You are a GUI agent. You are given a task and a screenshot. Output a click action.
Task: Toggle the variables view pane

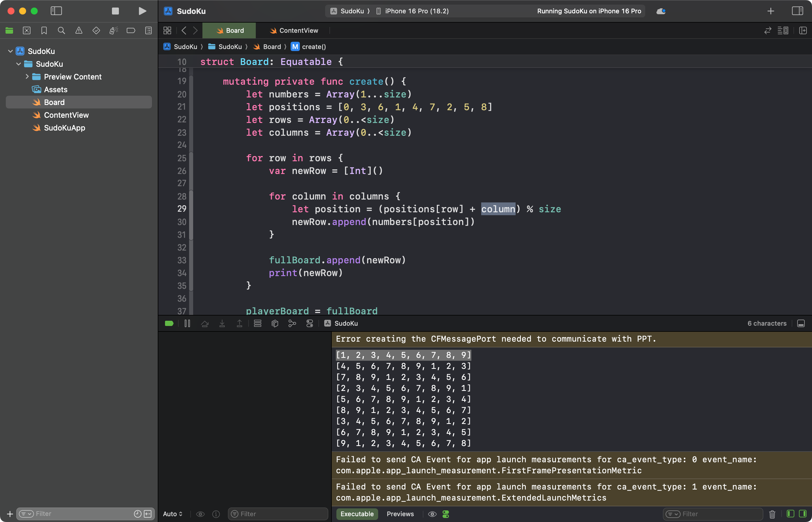point(790,514)
